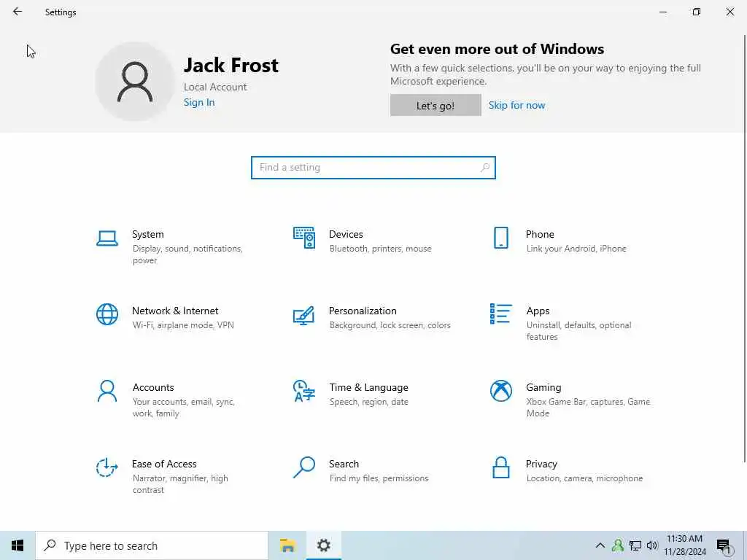
Task: Click the Accounts title text
Action: pyautogui.click(x=153, y=388)
